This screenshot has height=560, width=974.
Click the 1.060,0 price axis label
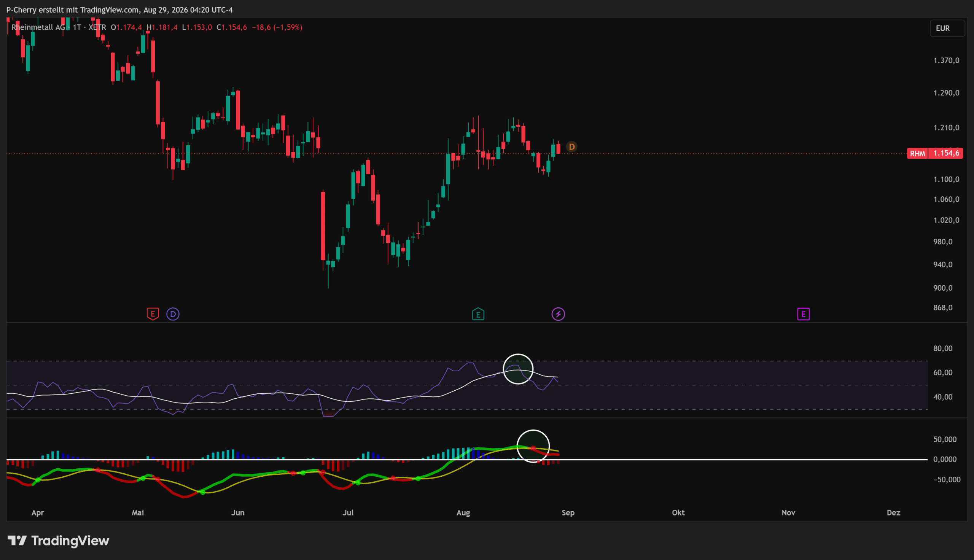pyautogui.click(x=946, y=199)
